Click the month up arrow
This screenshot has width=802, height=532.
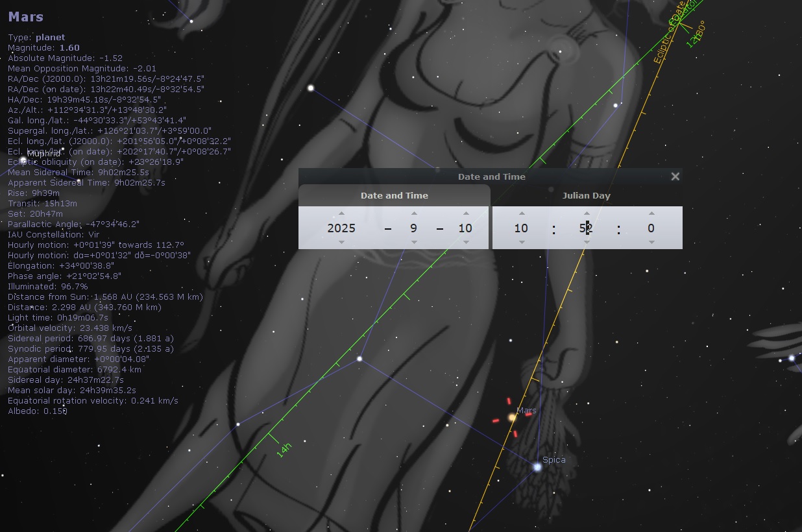414,213
